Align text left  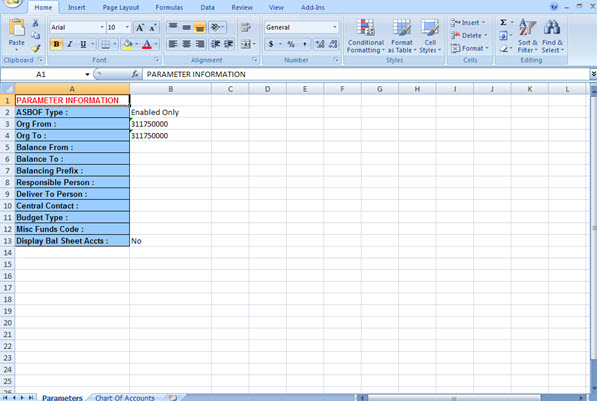point(173,44)
